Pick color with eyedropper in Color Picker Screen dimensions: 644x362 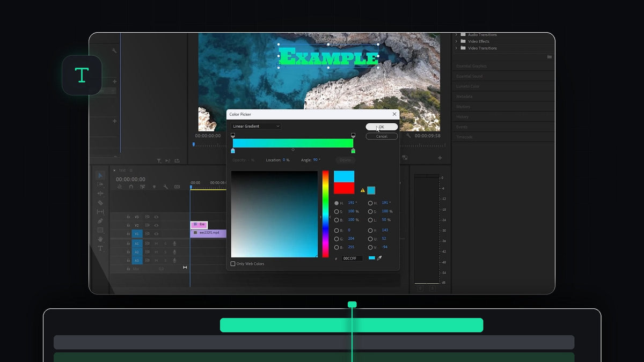379,258
